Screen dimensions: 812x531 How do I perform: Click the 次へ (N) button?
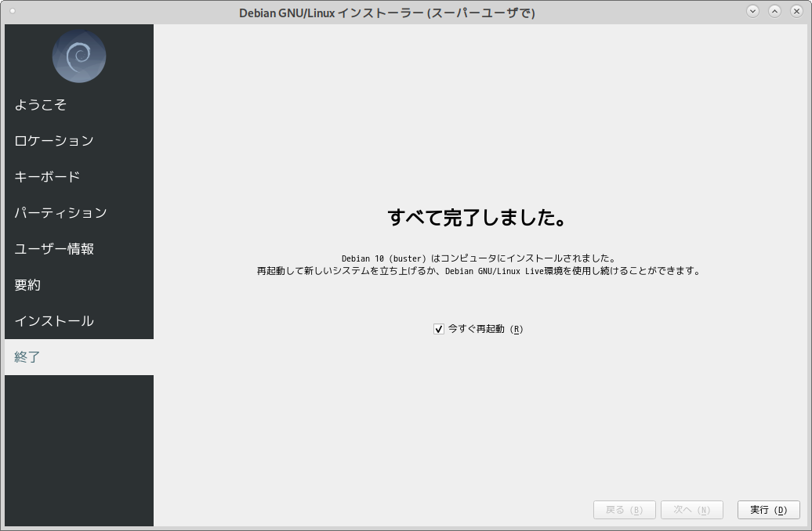click(692, 510)
